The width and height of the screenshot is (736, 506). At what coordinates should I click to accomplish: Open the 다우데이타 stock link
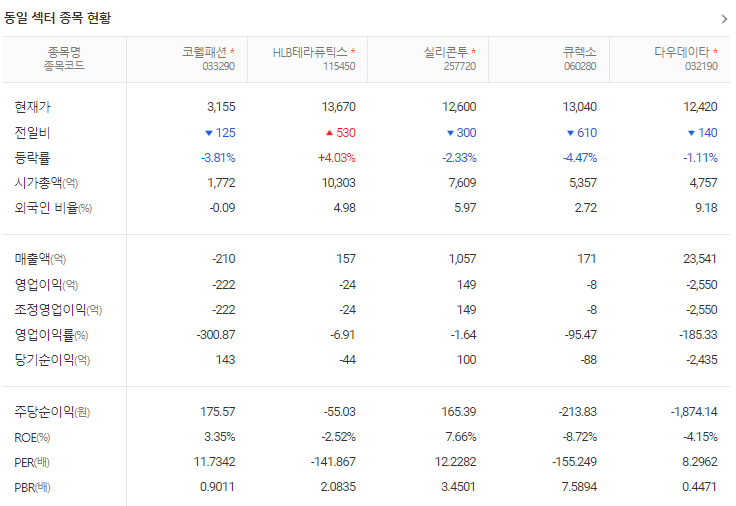coord(682,52)
